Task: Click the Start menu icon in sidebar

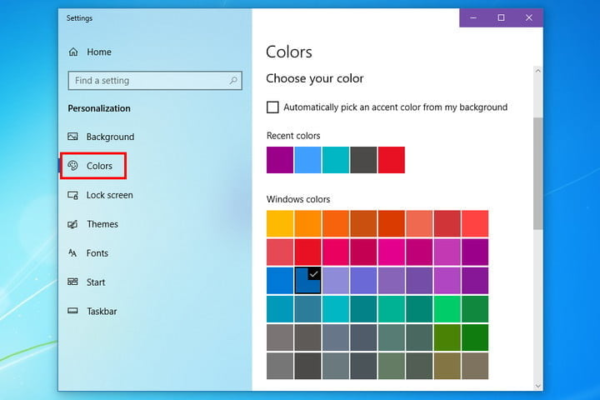Action: (73, 282)
